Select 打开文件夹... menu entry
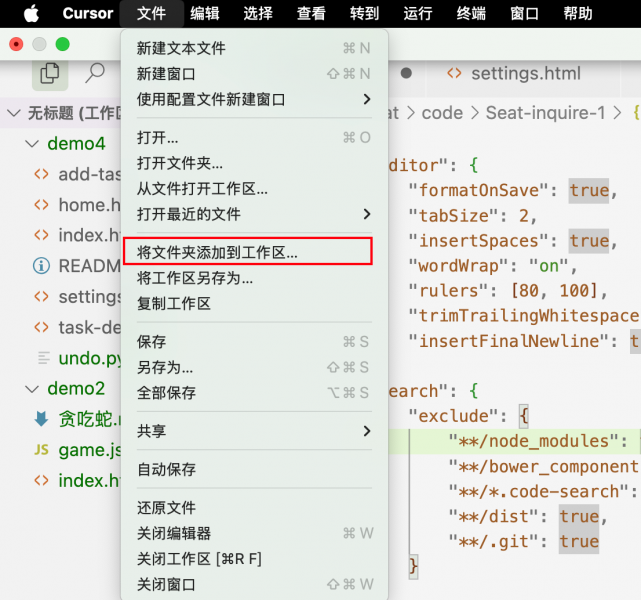Image resolution: width=641 pixels, height=600 pixels. point(254,163)
